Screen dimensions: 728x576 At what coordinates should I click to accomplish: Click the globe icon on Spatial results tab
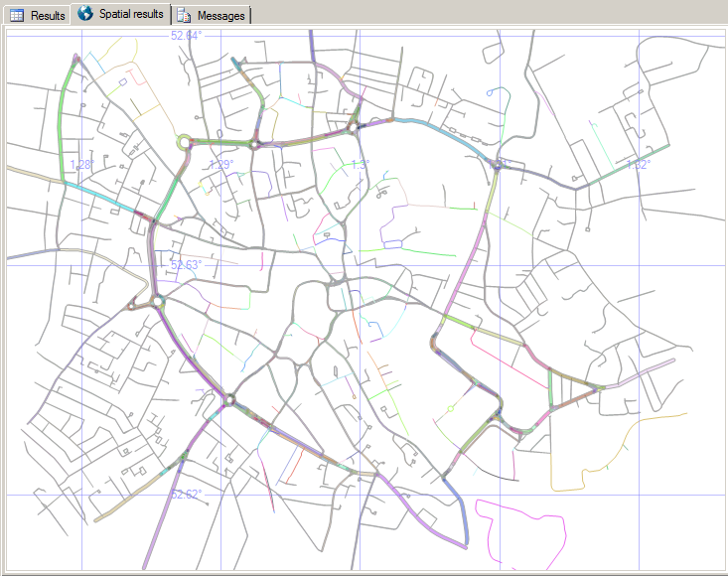[x=85, y=14]
